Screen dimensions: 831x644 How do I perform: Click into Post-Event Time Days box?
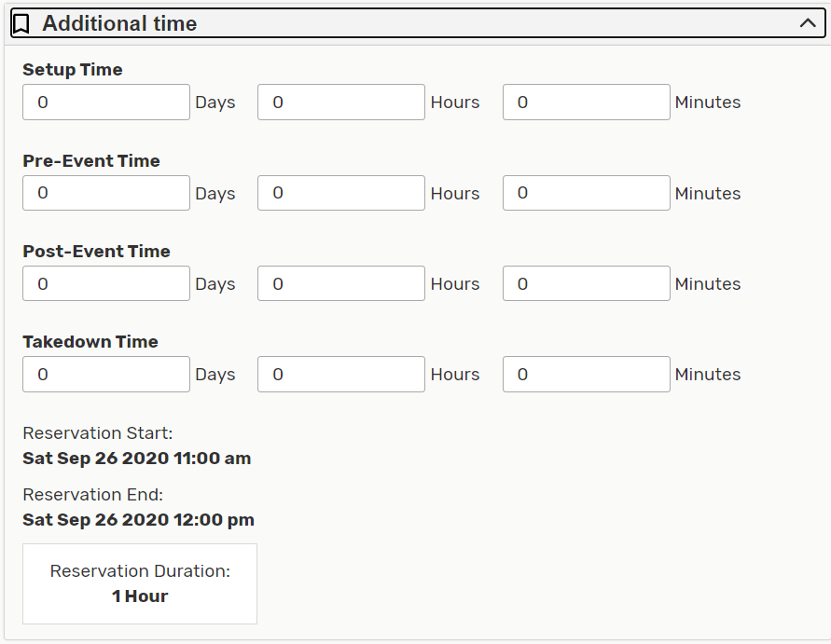106,283
